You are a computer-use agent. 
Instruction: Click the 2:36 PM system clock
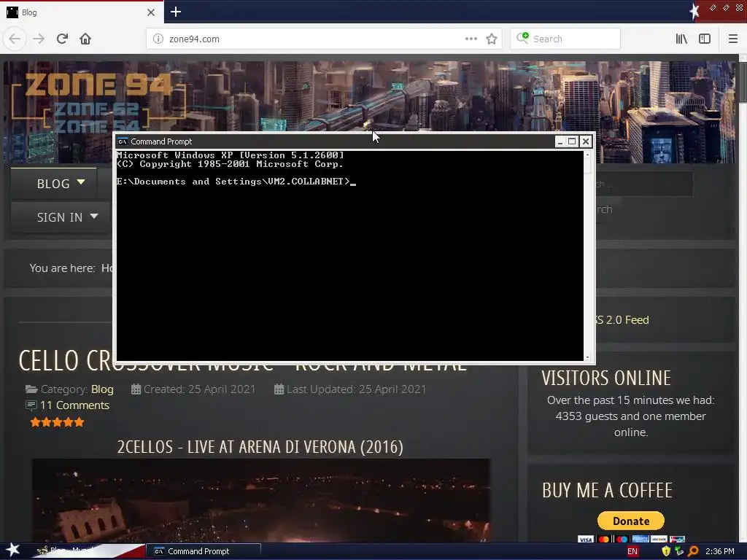720,551
